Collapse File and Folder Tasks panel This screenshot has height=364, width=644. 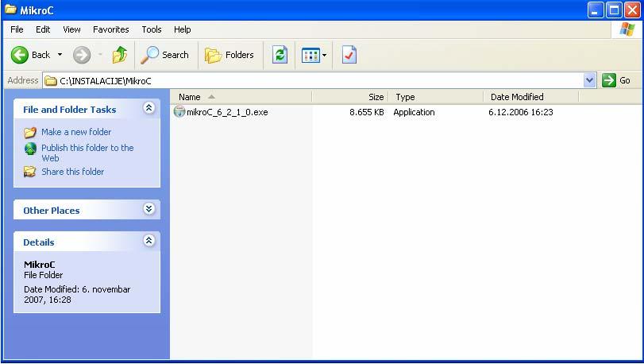click(149, 108)
